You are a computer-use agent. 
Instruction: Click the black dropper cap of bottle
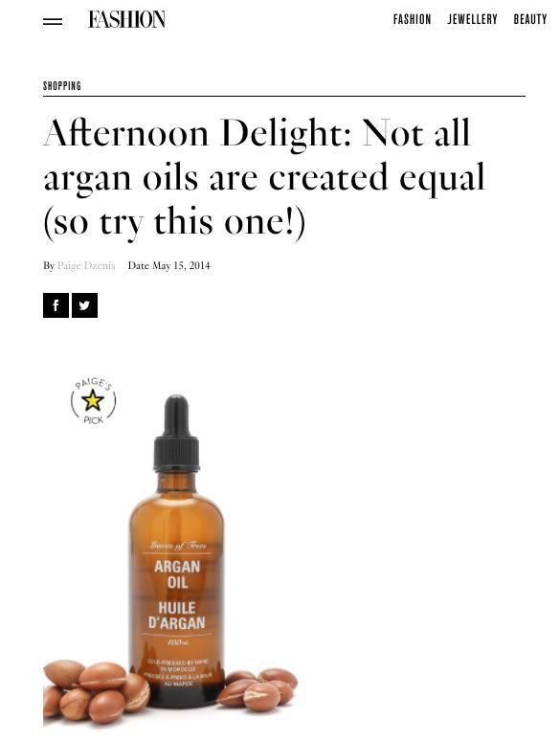coord(176,434)
